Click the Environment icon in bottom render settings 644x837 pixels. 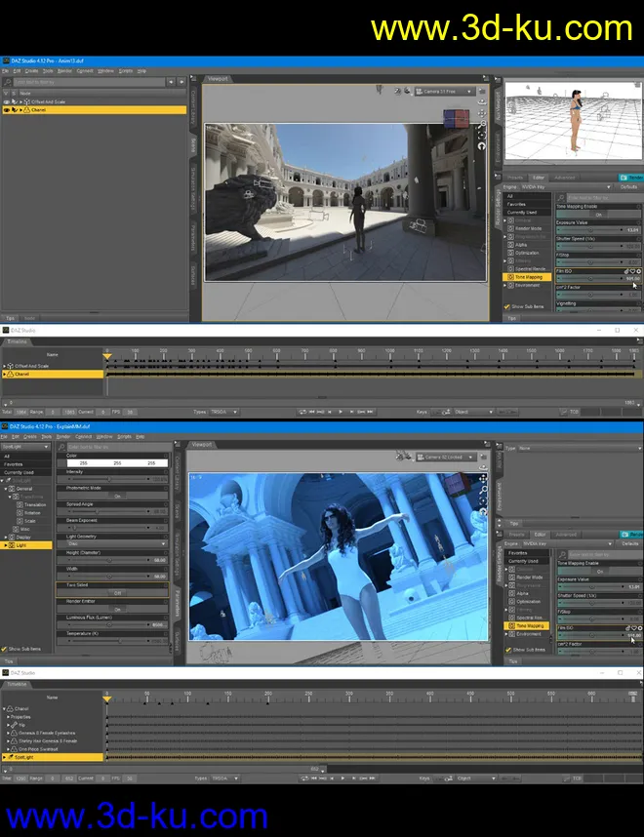[x=510, y=634]
